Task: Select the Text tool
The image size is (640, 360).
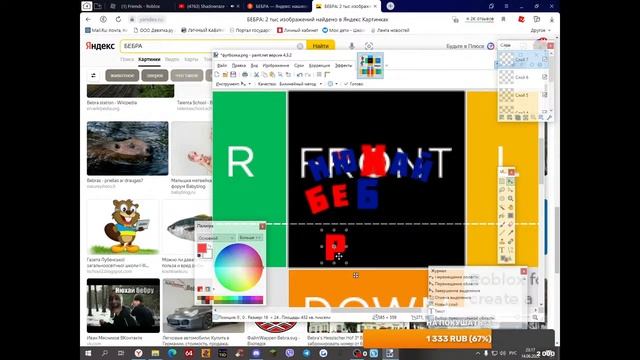Action: 502,251
